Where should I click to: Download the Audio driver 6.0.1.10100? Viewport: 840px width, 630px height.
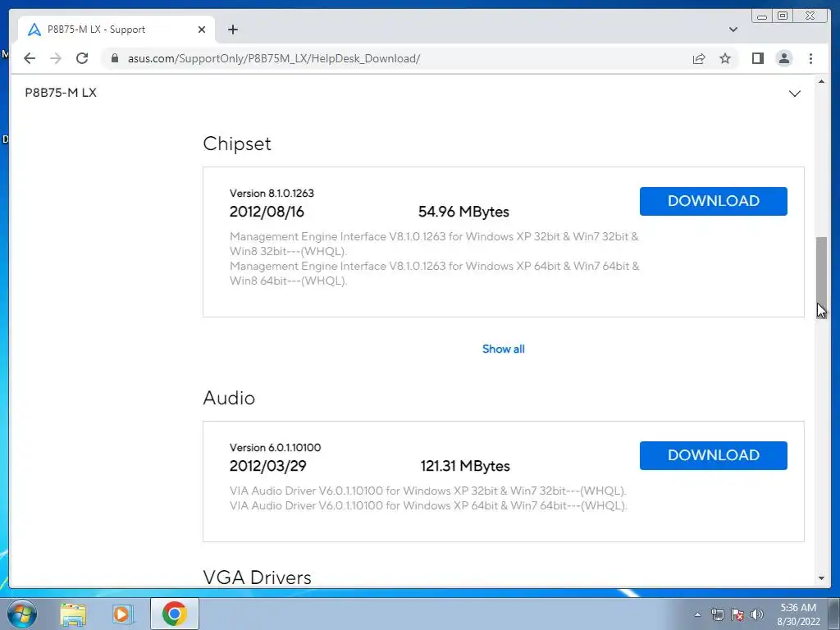(713, 455)
